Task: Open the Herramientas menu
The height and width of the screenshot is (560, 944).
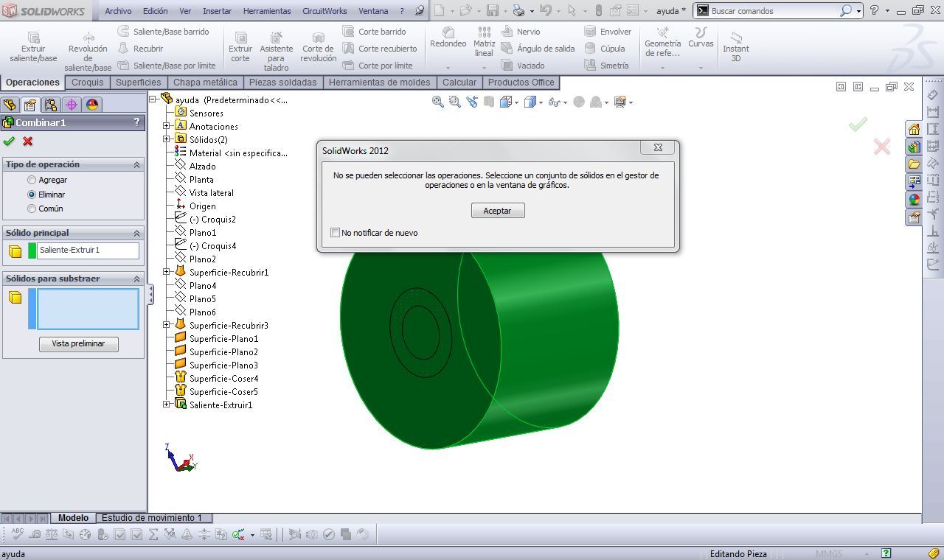Action: pos(268,11)
